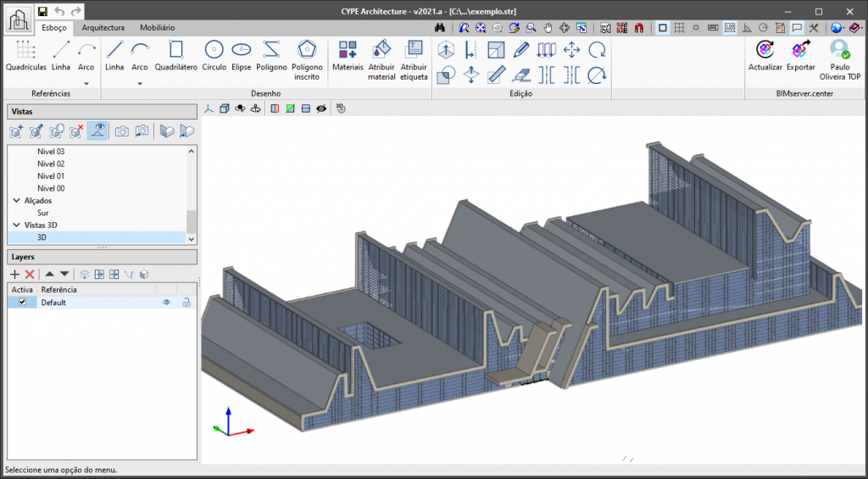868x479 pixels.
Task: Click the red magnet snap icon
Action: click(638, 28)
